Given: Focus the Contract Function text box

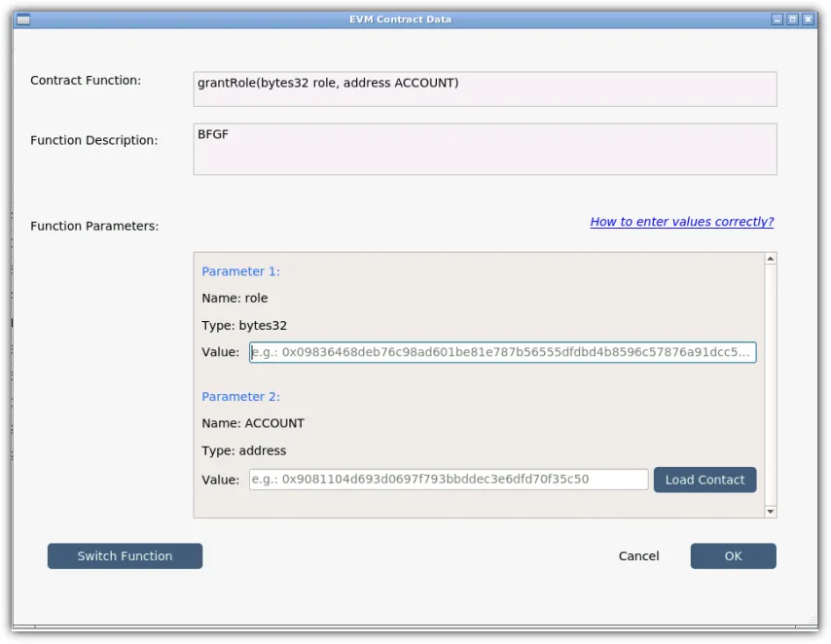Looking at the screenshot, I should coord(485,89).
